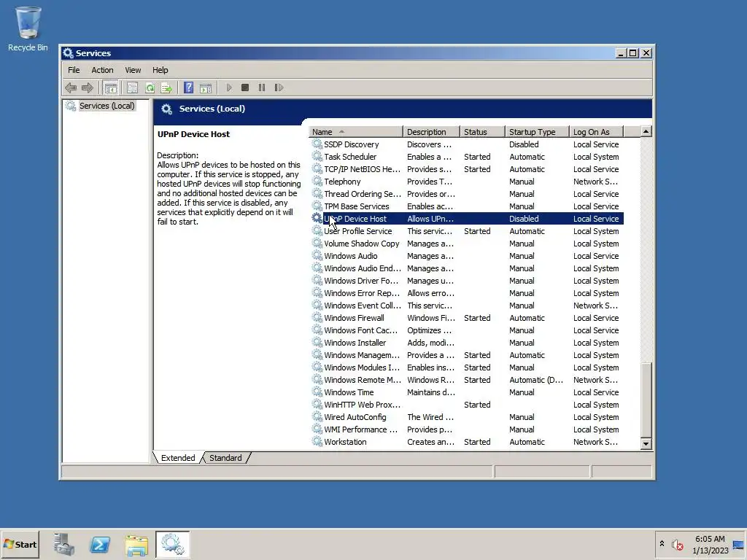Open Properties toolbar icon
This screenshot has height=560, width=747.
click(133, 87)
